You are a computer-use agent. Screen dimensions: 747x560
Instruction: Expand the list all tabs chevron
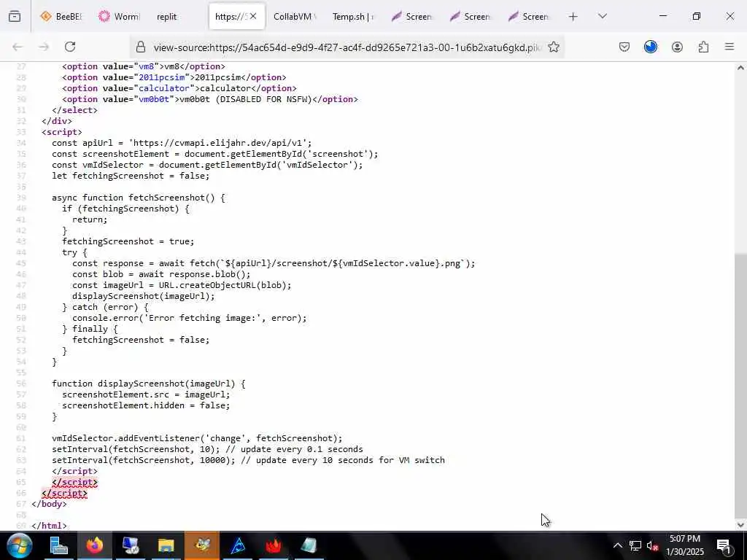(x=603, y=17)
